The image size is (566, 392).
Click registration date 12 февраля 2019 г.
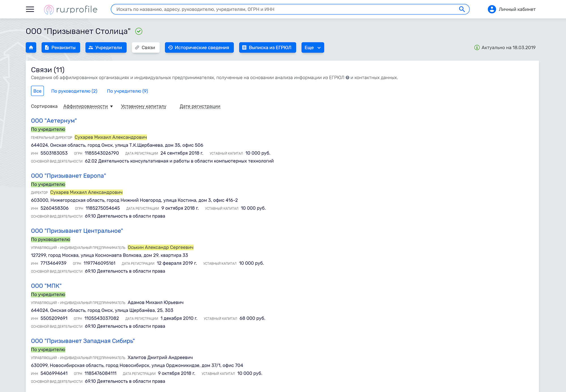click(177, 263)
